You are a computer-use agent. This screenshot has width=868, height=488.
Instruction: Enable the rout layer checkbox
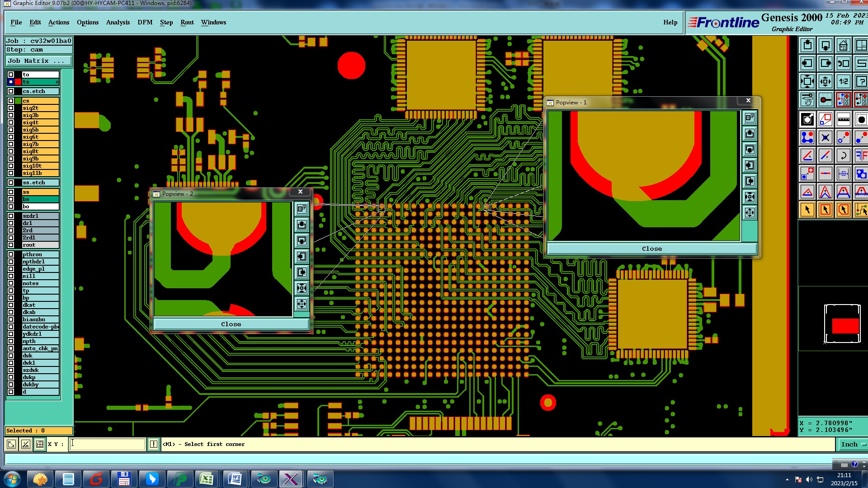tap(11, 245)
